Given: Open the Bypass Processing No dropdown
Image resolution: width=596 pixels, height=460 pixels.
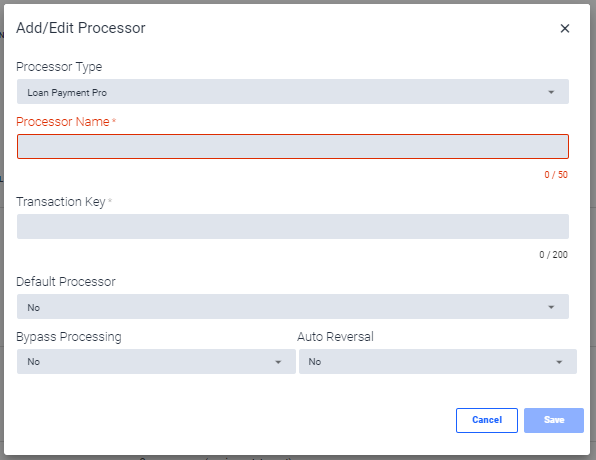Looking at the screenshot, I should point(156,362).
